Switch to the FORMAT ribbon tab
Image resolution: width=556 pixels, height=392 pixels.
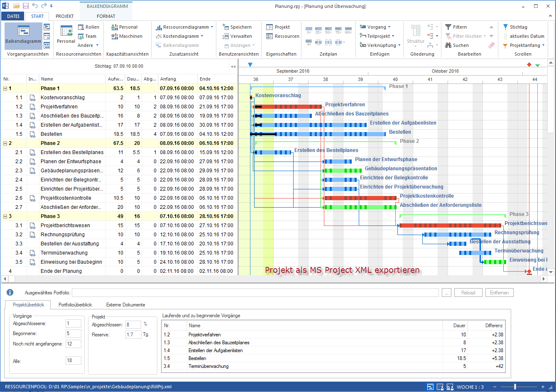coord(106,16)
